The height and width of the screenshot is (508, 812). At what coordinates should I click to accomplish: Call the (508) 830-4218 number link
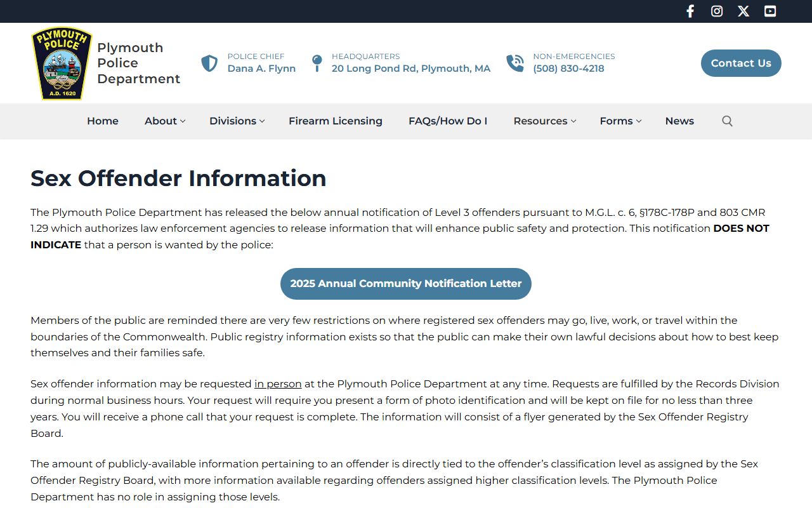point(568,69)
